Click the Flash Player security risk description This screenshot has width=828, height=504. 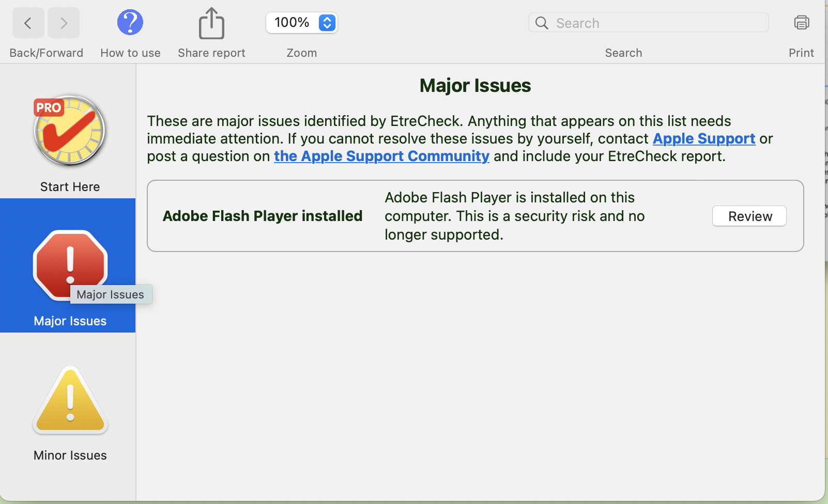tap(515, 216)
